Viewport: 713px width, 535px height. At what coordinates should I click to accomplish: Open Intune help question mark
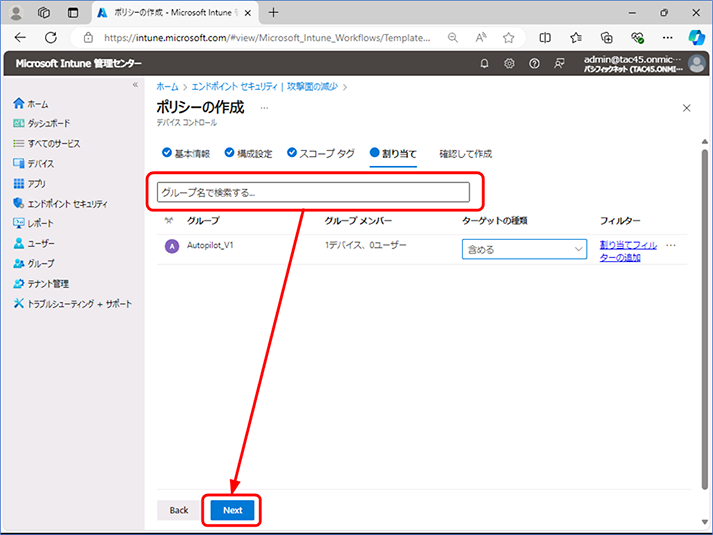tap(534, 64)
